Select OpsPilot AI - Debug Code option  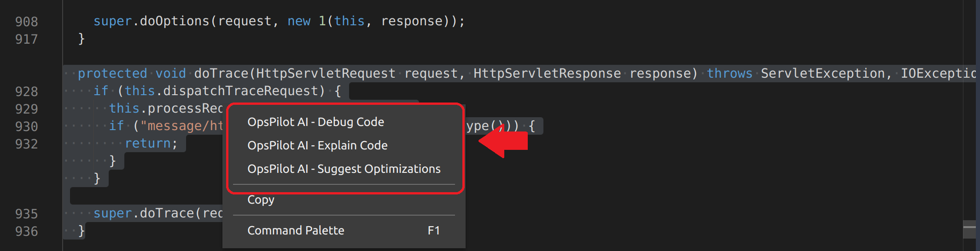[315, 122]
